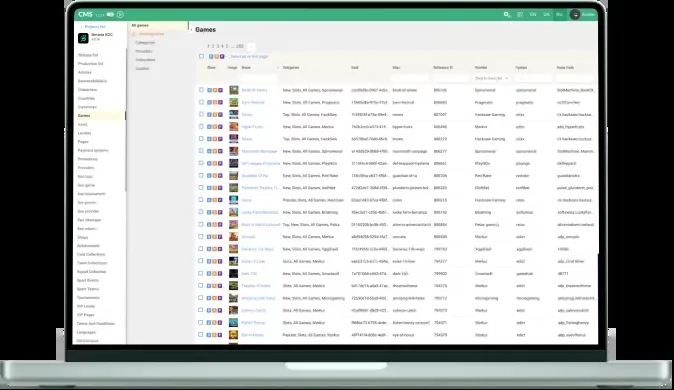Check the box for the hyper-fruits row
This screenshot has height=390, width=674.
[x=201, y=126]
